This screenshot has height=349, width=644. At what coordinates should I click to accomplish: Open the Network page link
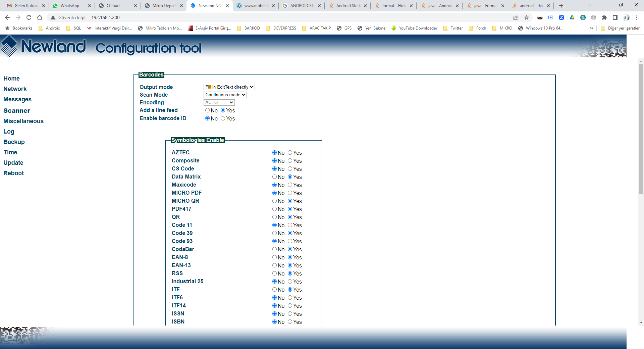click(15, 89)
